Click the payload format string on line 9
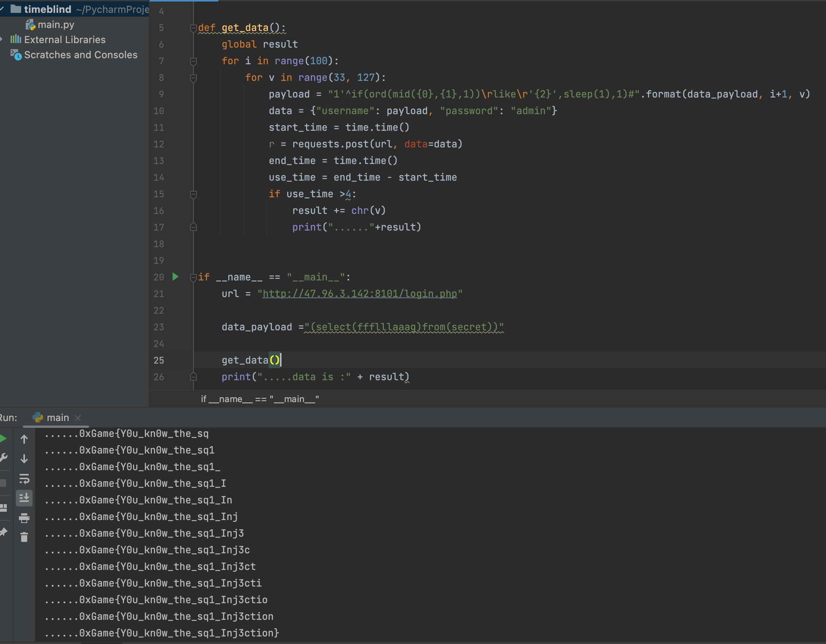The width and height of the screenshot is (826, 644). [x=484, y=94]
